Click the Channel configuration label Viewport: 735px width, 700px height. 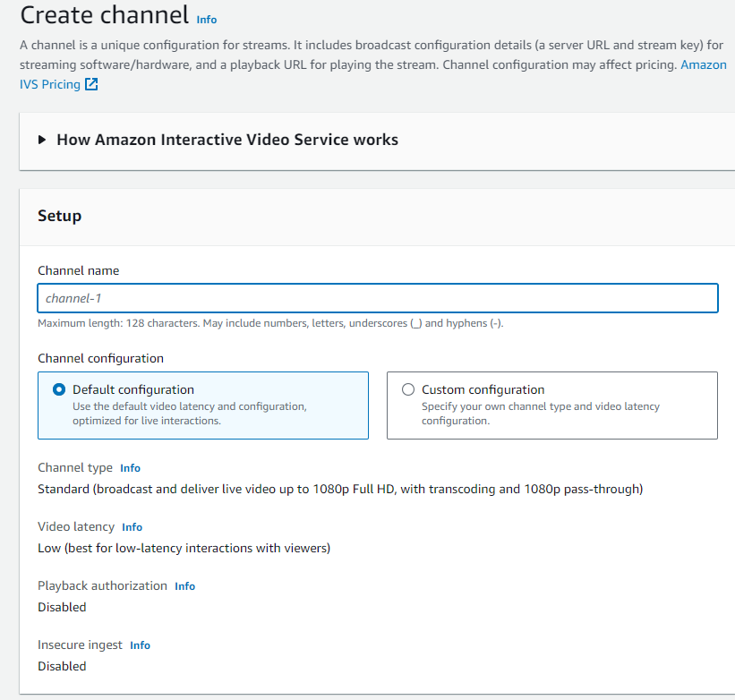coord(101,358)
